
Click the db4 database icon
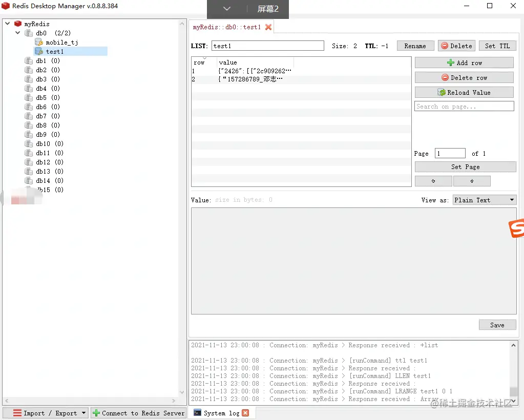pyautogui.click(x=29, y=88)
